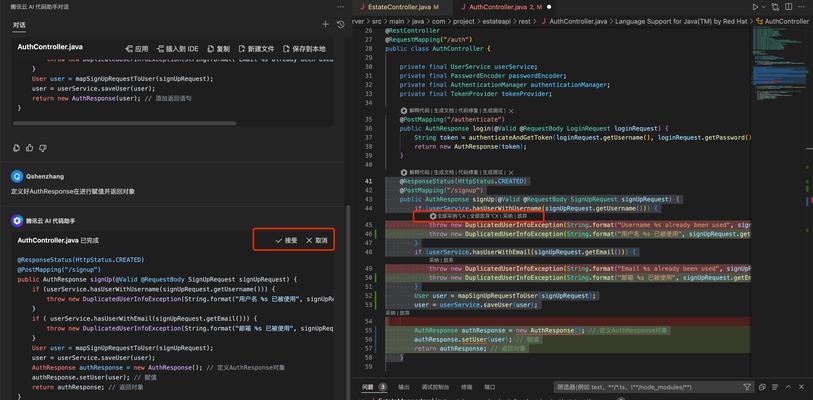The image size is (813, 400).
Task: Open the 端口 panel tab
Action: [x=490, y=387]
